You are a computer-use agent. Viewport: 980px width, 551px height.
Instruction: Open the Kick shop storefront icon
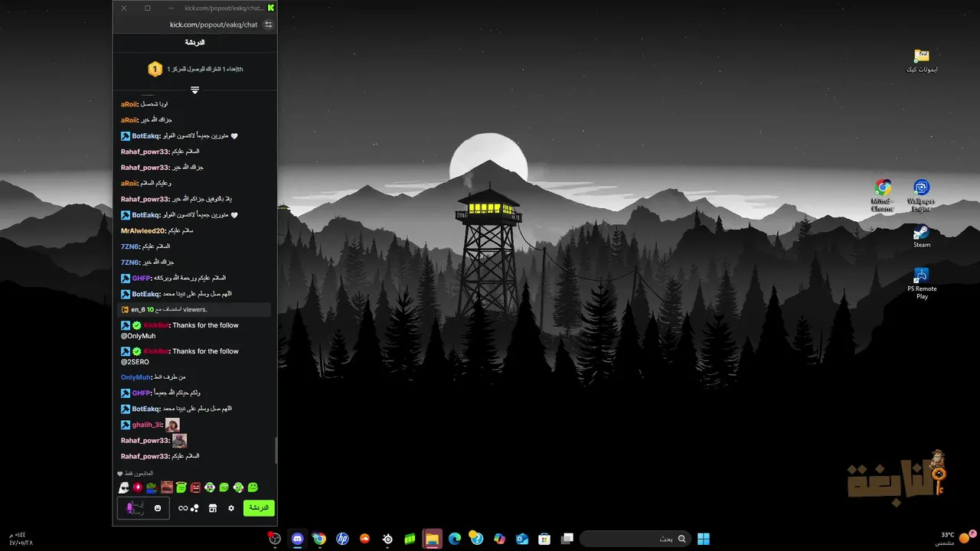point(213,508)
